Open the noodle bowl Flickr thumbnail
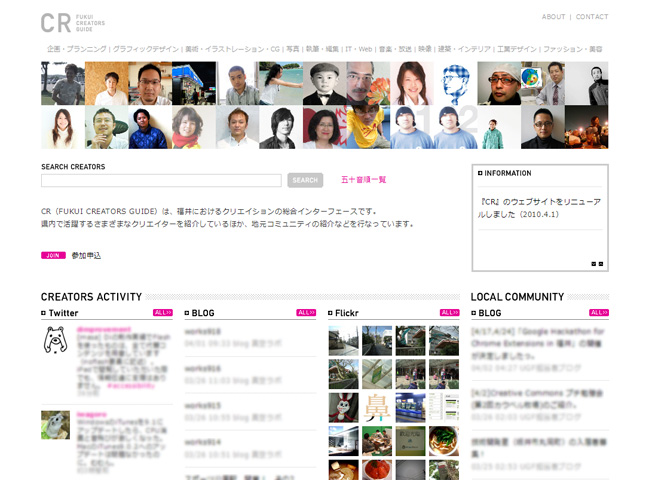The image size is (649, 480). pos(444,441)
